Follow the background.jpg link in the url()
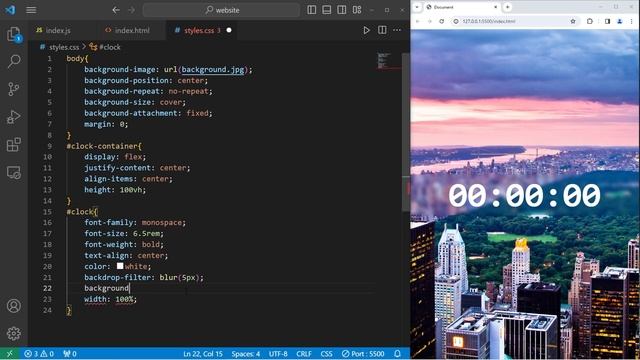The height and width of the screenshot is (360, 640). pos(213,69)
